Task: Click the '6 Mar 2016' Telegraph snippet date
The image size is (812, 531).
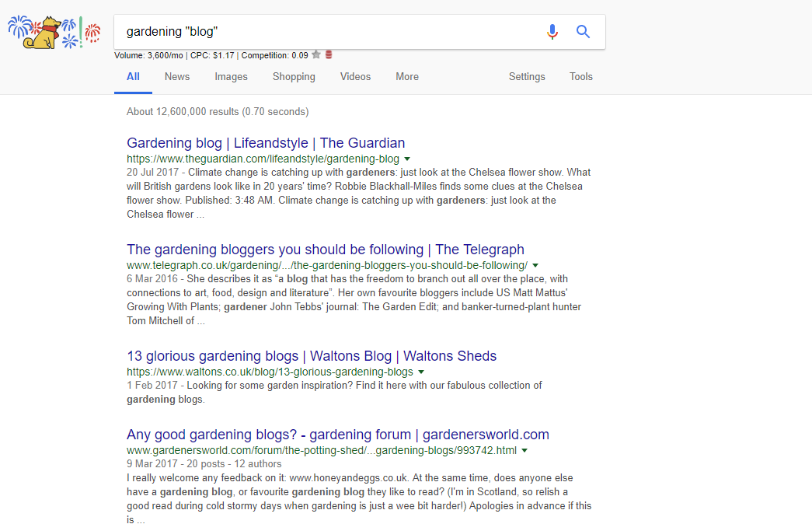Action: 152,278
